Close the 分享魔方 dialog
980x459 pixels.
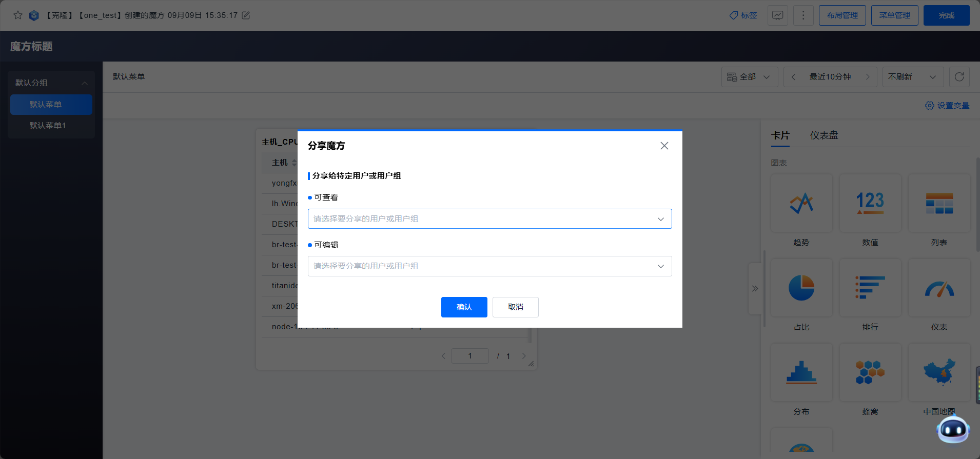[664, 146]
